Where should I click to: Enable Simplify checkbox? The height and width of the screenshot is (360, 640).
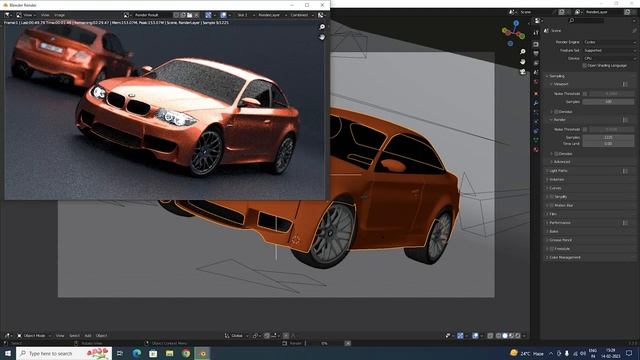click(x=552, y=197)
